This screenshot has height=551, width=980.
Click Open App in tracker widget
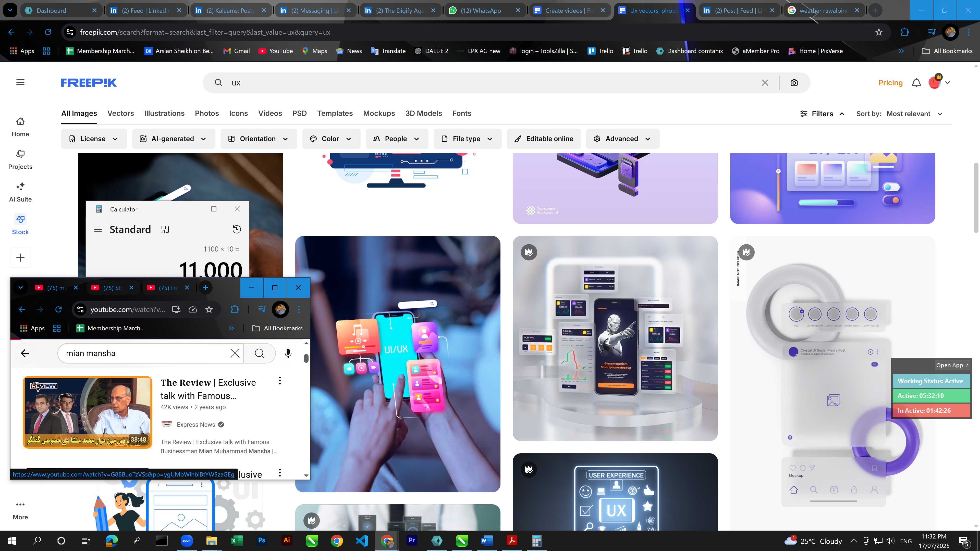pos(952,365)
